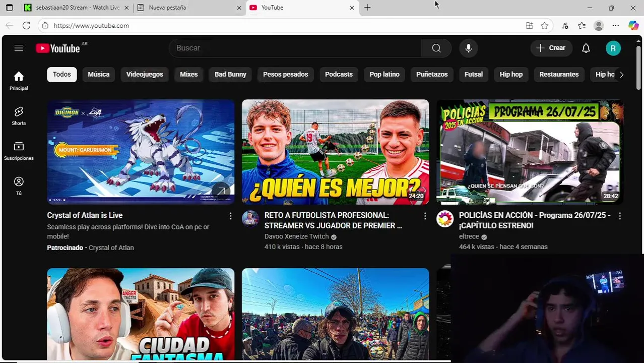Click Davoo Xeneize channel avatar
Screen dimensions: 644x363
(x=250, y=219)
